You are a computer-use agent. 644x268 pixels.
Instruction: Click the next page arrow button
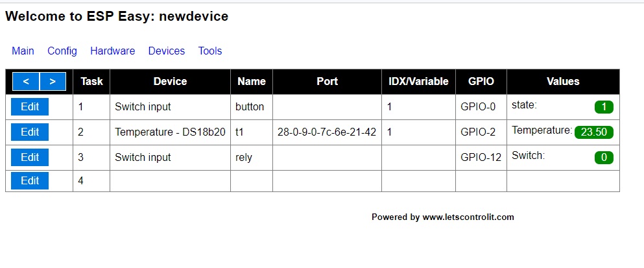pos(53,82)
